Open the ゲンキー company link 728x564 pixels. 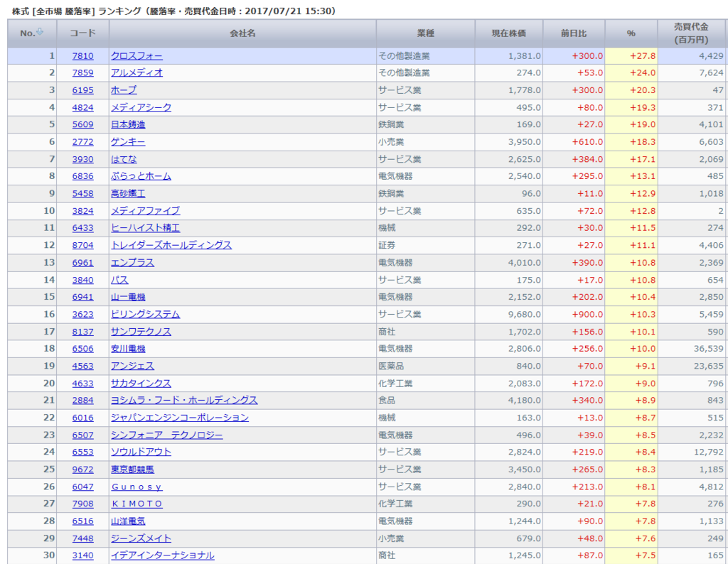[128, 142]
